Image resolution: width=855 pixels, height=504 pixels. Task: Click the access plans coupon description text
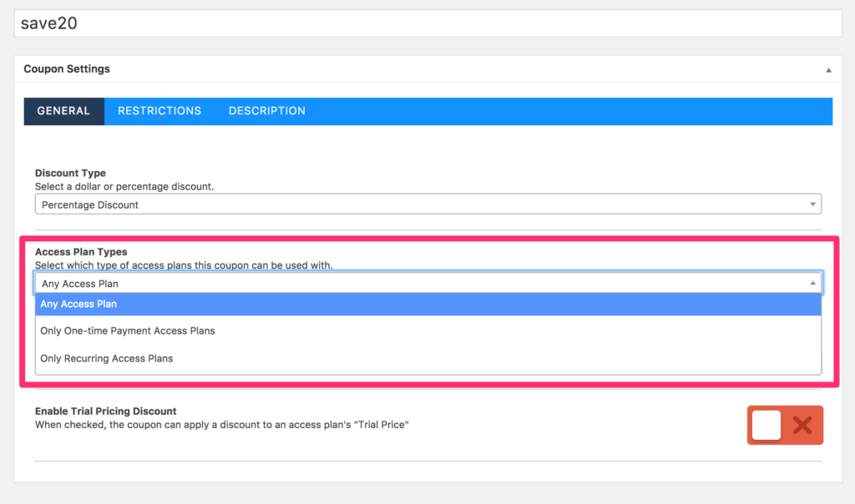(x=184, y=265)
